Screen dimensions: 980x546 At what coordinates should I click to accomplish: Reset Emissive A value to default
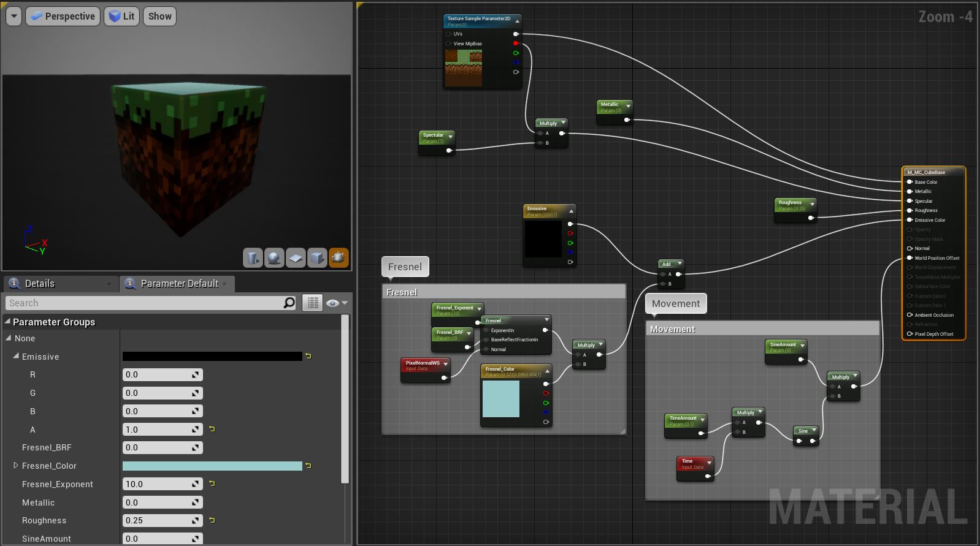click(x=212, y=429)
